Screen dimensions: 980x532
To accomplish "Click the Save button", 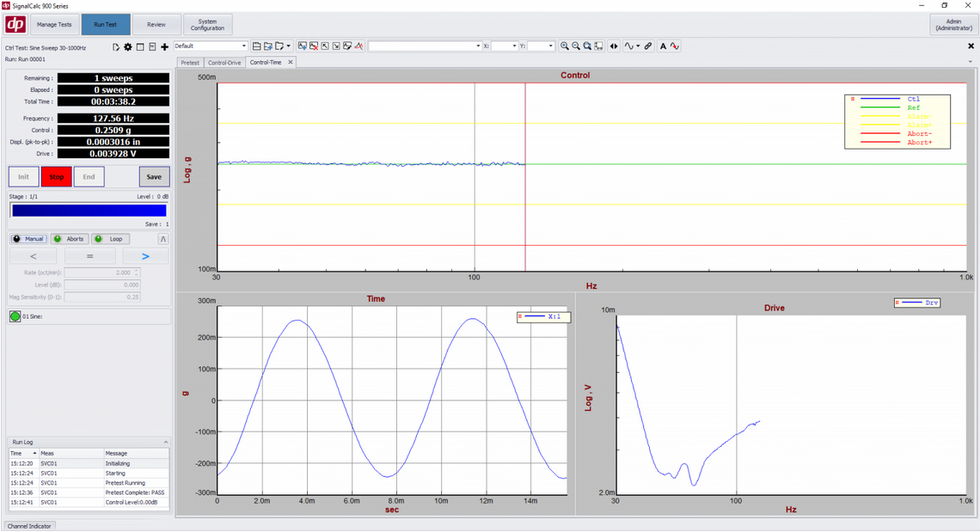I will pos(154,177).
